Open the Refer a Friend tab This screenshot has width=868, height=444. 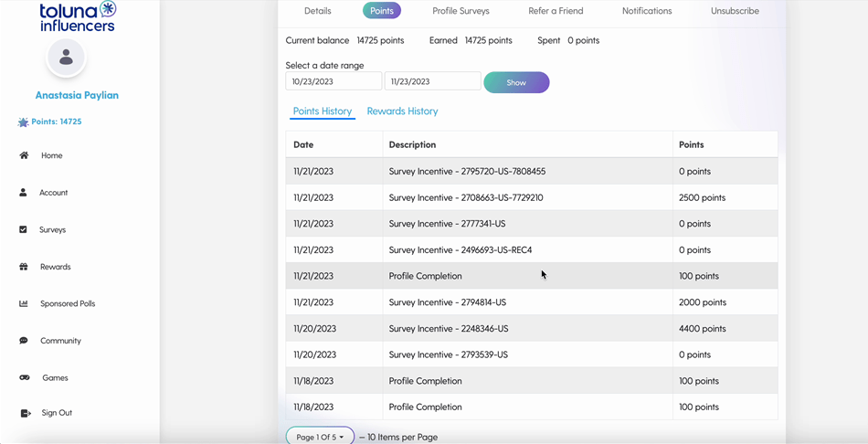tap(556, 11)
